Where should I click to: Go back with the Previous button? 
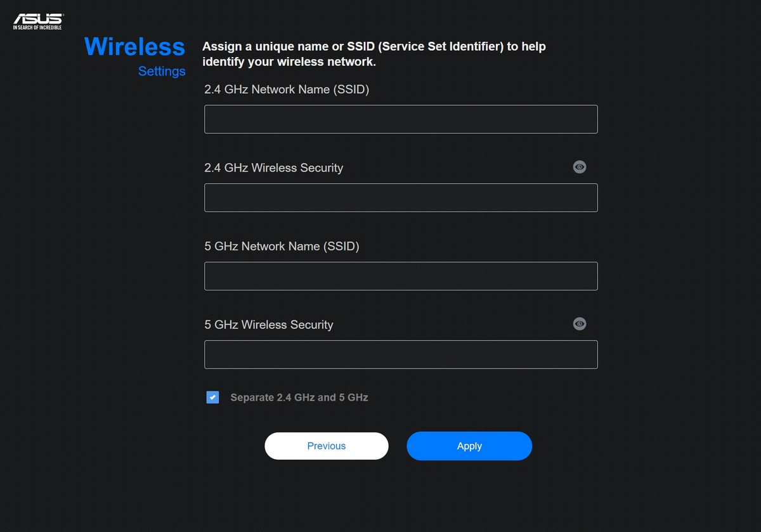[x=327, y=446]
